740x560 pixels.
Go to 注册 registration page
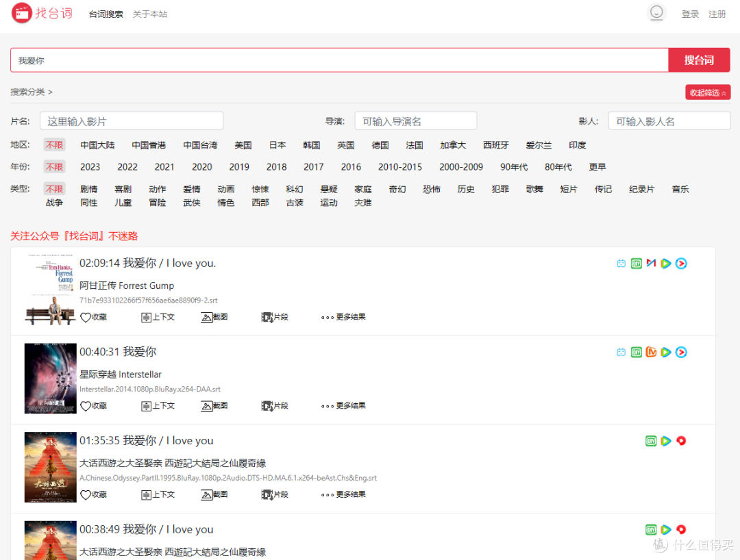point(717,14)
